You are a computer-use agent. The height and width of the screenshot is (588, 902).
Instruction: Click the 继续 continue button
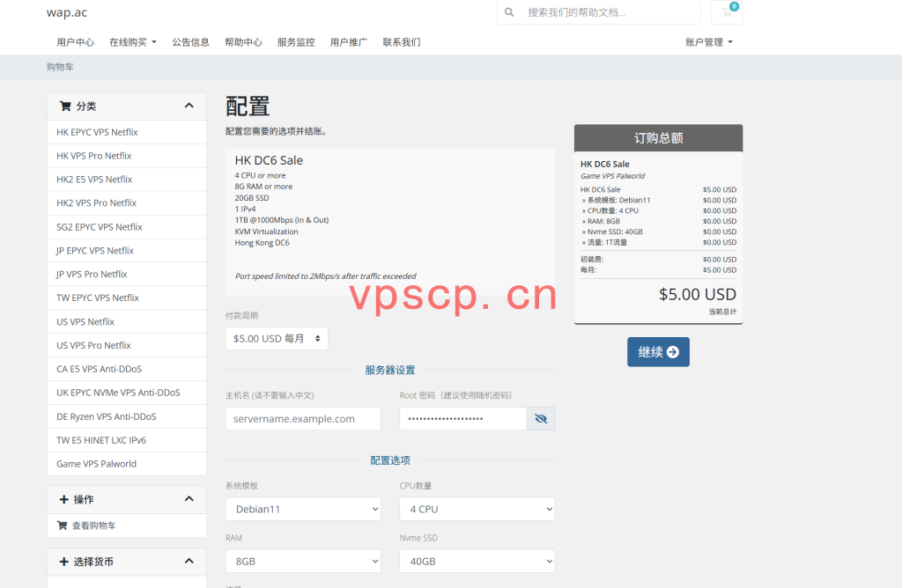tap(658, 352)
